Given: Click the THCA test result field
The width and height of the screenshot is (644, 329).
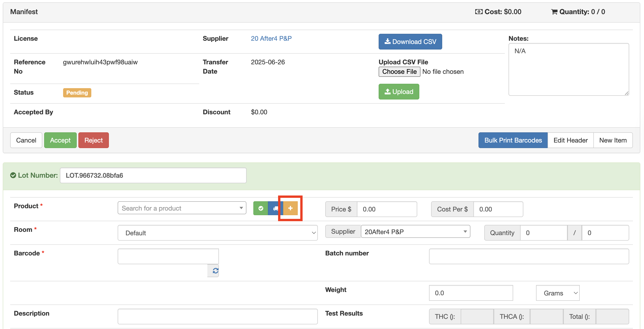Looking at the screenshot, I should [546, 316].
